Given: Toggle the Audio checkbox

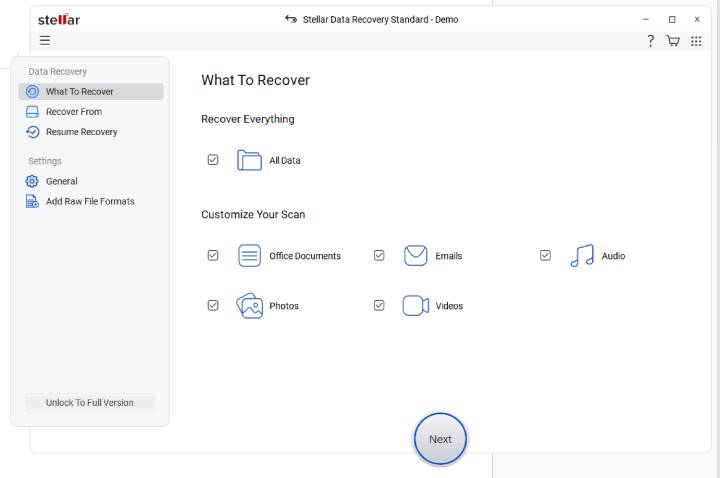Looking at the screenshot, I should tap(545, 255).
